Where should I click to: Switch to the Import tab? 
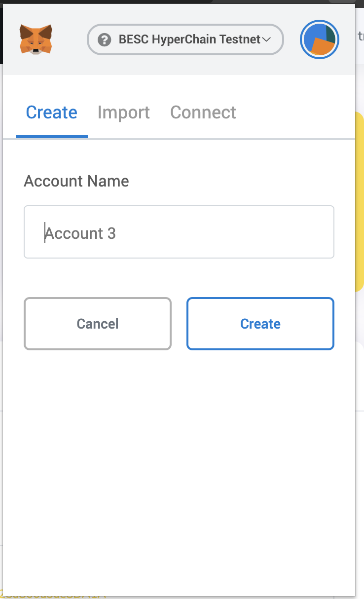[123, 112]
